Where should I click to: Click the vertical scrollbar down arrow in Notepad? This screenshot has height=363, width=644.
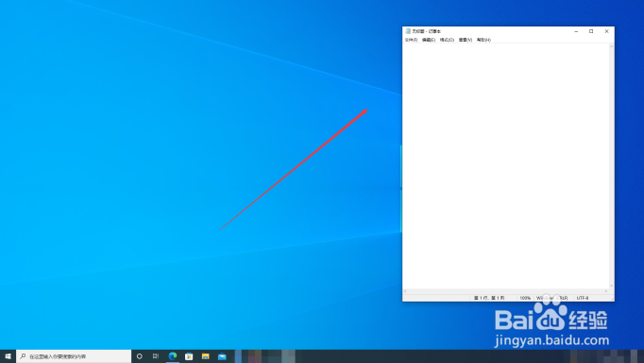[x=611, y=285]
